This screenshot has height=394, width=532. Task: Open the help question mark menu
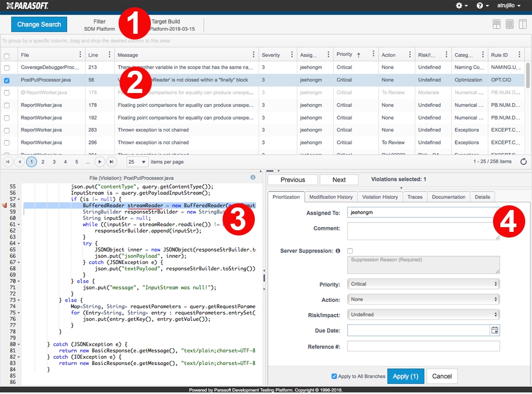point(483,5)
